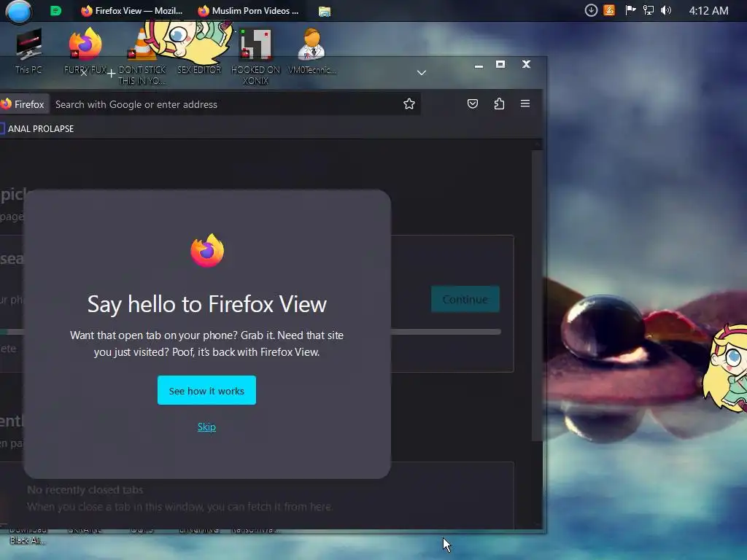
Task: Open the Firefox desktop shortcut icon
Action: tap(85, 51)
